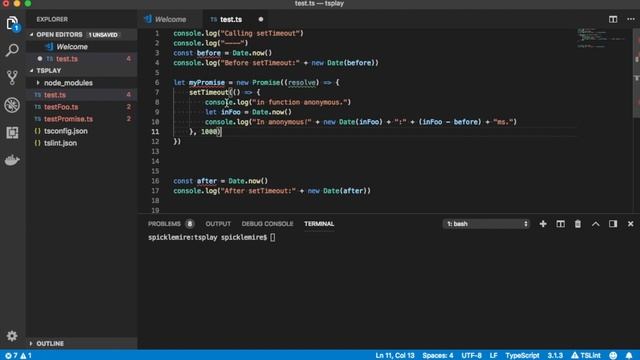Screen dimensions: 640x360
Task: Click line number 11 in the gutter
Action: pyautogui.click(x=156, y=131)
